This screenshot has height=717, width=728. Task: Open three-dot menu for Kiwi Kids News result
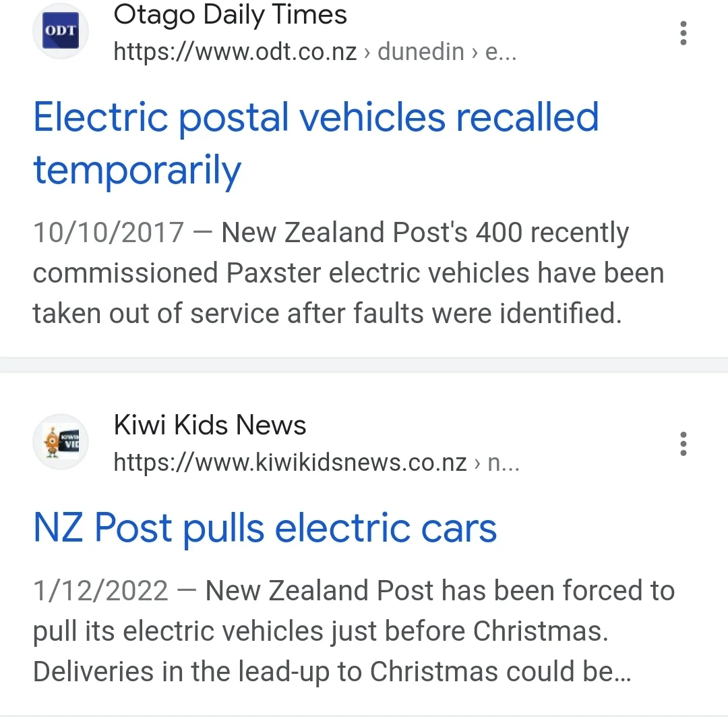(683, 444)
